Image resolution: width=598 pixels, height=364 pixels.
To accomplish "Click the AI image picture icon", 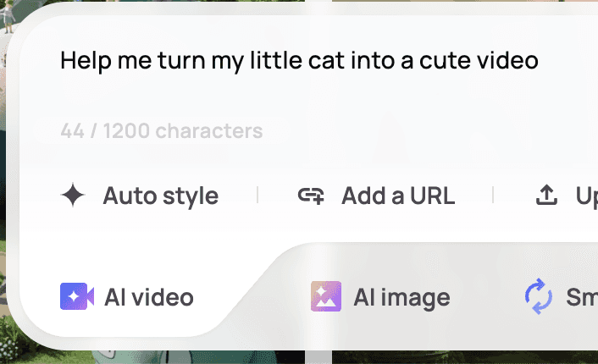I will (326, 296).
